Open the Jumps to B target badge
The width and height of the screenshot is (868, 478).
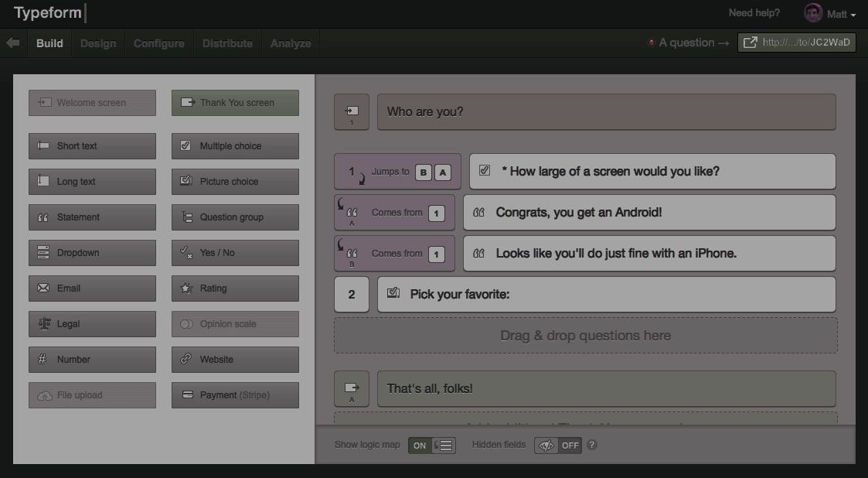coord(423,172)
